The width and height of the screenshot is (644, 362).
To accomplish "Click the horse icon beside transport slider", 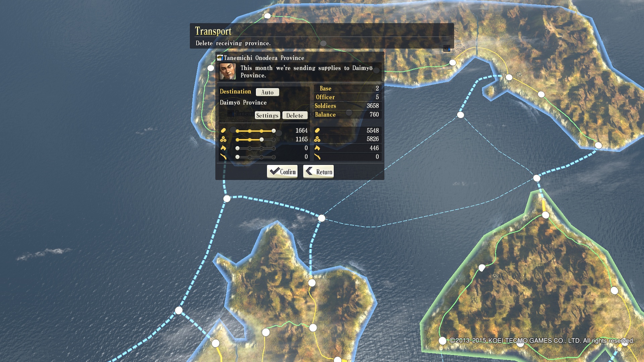I will [x=223, y=148].
